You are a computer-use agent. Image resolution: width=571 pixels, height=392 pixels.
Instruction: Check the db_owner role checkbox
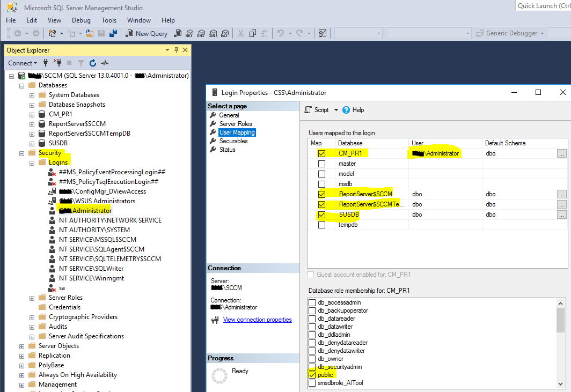click(312, 359)
